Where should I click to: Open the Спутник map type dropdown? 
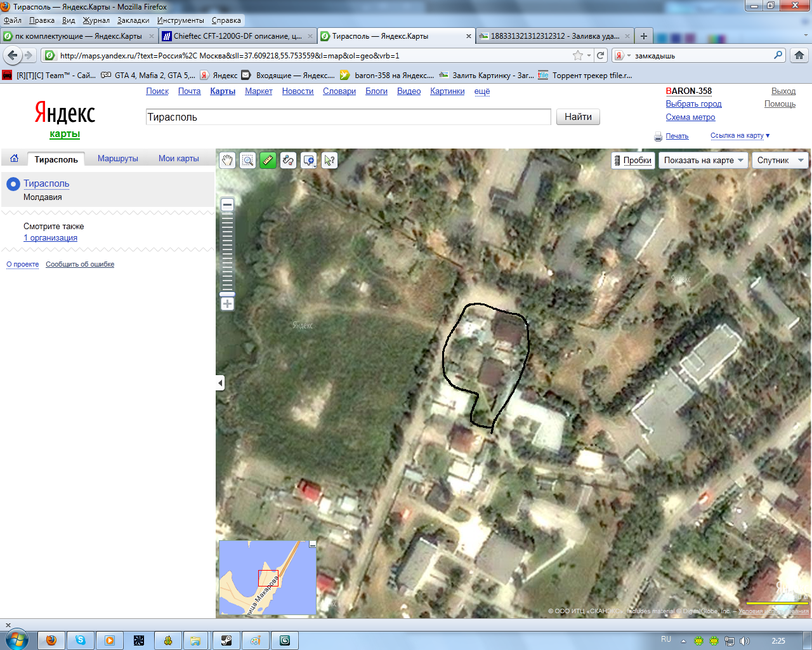[780, 161]
